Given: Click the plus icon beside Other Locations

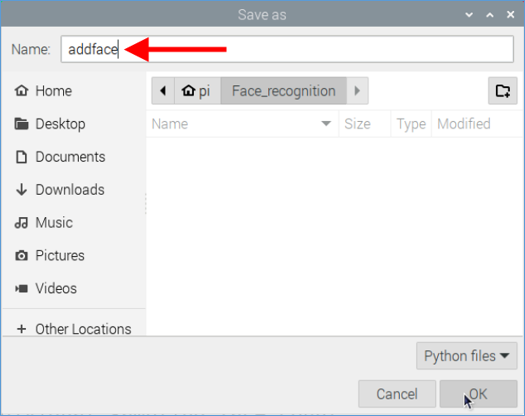Looking at the screenshot, I should click(21, 329).
